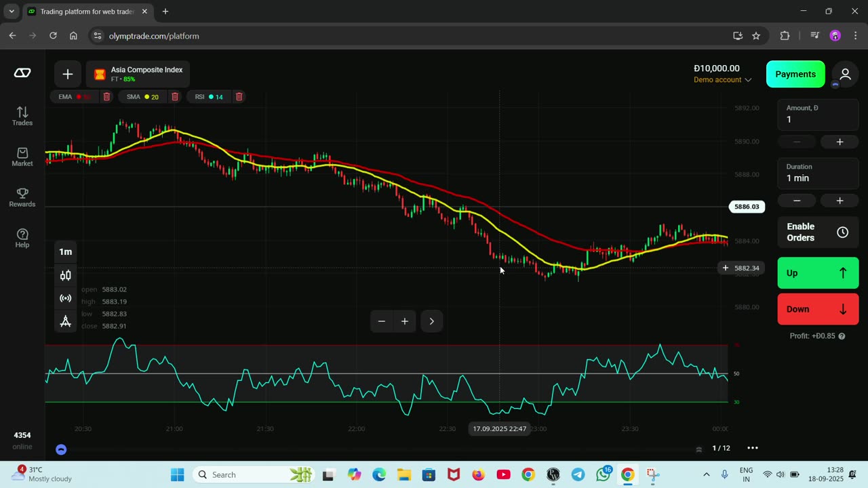Click the Chrome profile avatar

click(835, 36)
